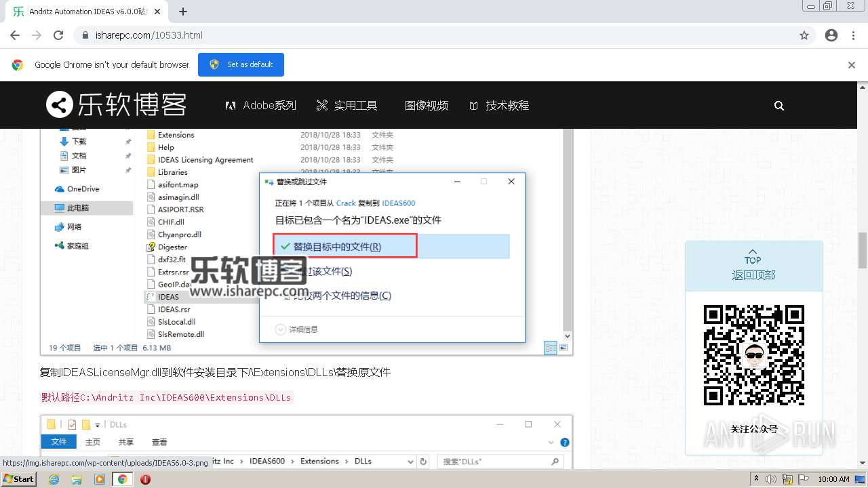The image size is (868, 488).
Task: Open the 技术教程 navigation menu
Action: tap(499, 105)
